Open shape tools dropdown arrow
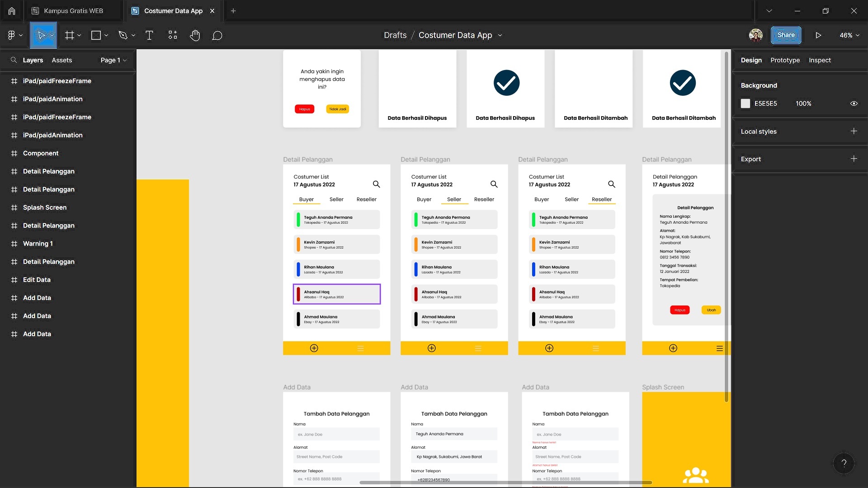Screen dimensions: 868x488 click(x=106, y=35)
